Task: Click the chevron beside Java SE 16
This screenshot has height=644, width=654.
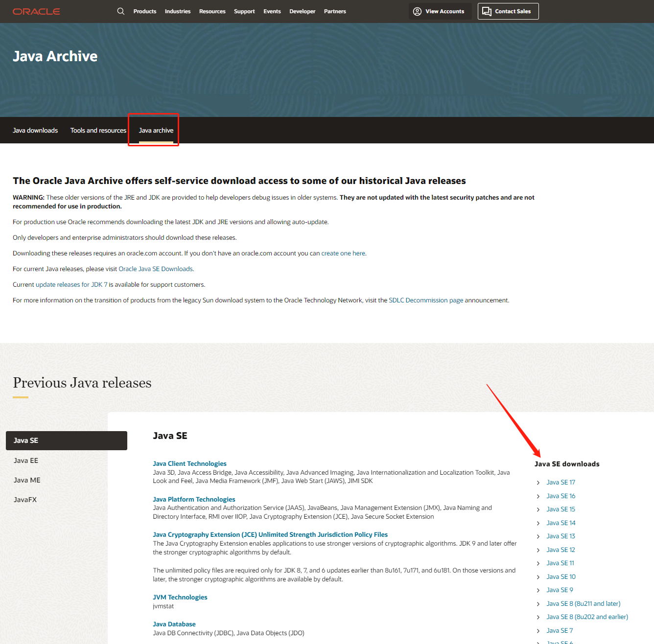Action: click(x=538, y=496)
